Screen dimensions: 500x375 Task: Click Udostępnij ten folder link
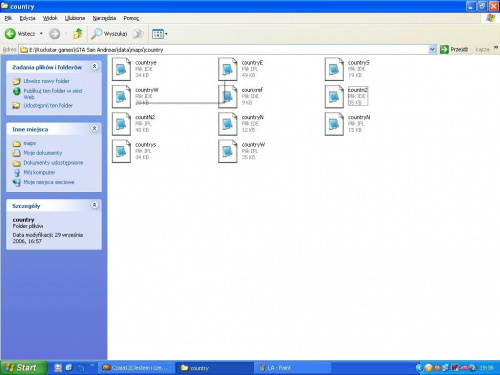pyautogui.click(x=48, y=105)
